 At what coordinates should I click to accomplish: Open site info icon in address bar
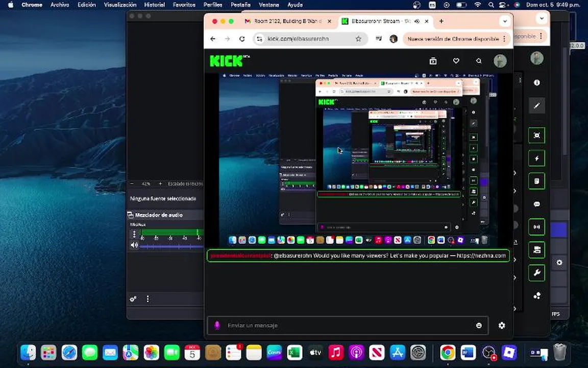pos(259,39)
